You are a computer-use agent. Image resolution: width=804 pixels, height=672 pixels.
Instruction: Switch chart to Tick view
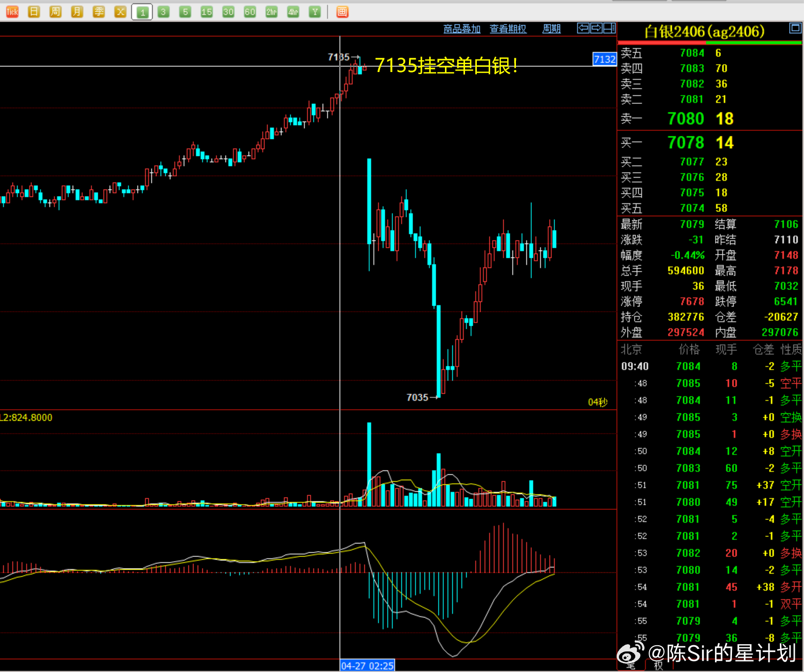12,12
